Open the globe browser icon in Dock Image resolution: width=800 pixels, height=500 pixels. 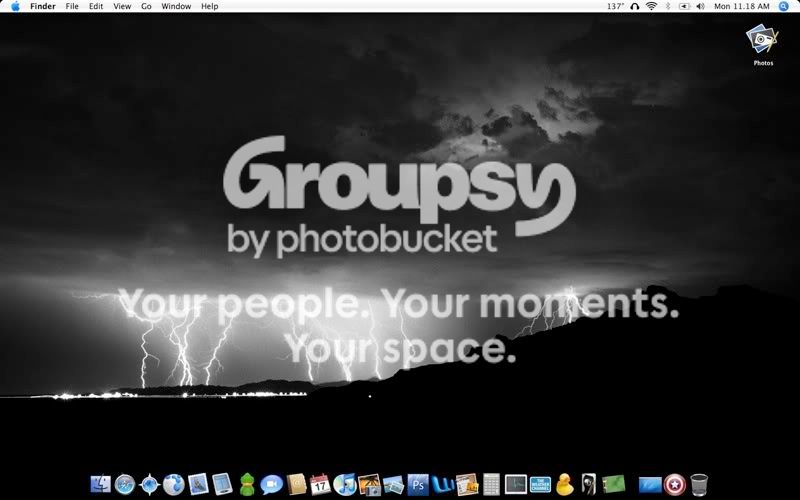[173, 484]
